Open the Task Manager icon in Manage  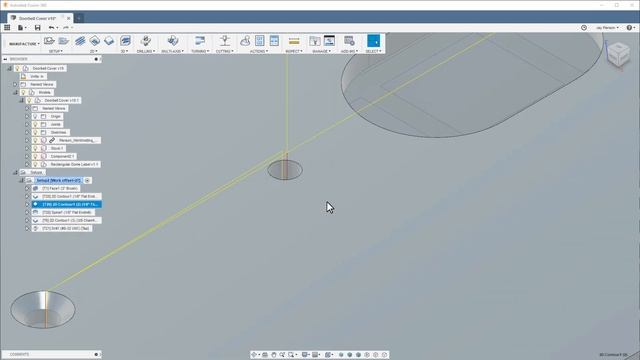pos(329,40)
